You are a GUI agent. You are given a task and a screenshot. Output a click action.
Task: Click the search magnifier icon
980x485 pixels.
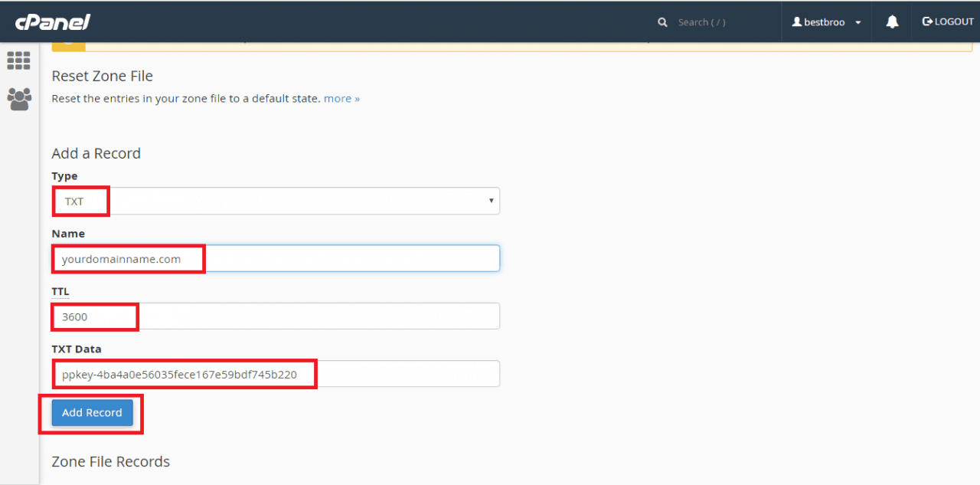coord(662,22)
